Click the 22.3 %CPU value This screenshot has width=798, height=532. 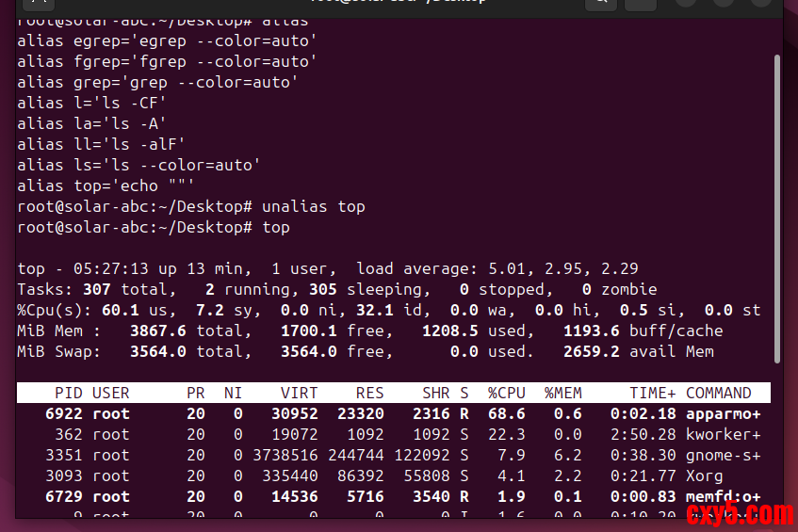[x=506, y=435]
